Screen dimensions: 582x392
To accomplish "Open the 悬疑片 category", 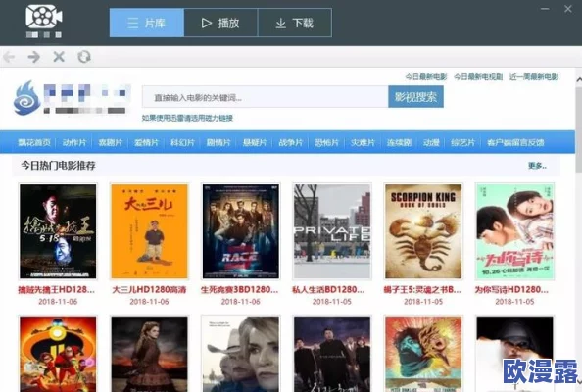I will point(255,142).
